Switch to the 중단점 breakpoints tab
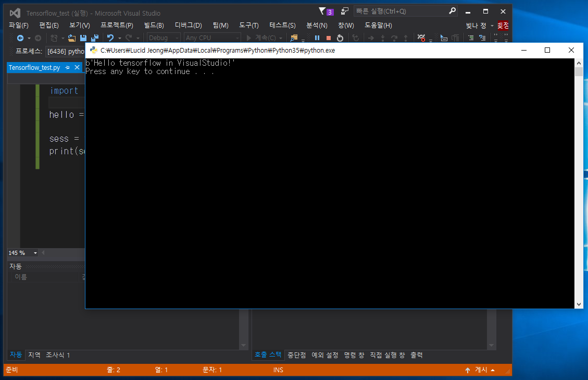The width and height of the screenshot is (588, 380). [x=297, y=355]
